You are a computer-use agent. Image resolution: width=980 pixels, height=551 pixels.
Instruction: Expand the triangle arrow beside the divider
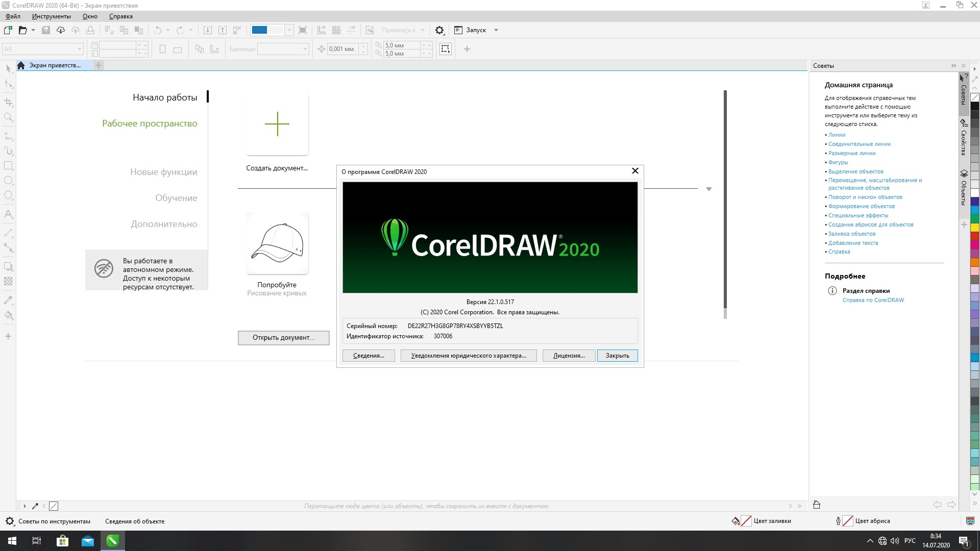pyautogui.click(x=708, y=189)
